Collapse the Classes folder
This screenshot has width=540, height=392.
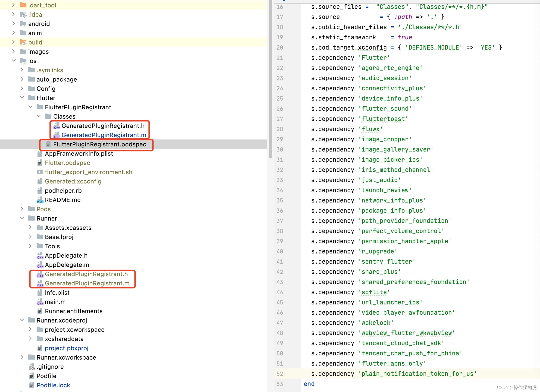point(39,116)
